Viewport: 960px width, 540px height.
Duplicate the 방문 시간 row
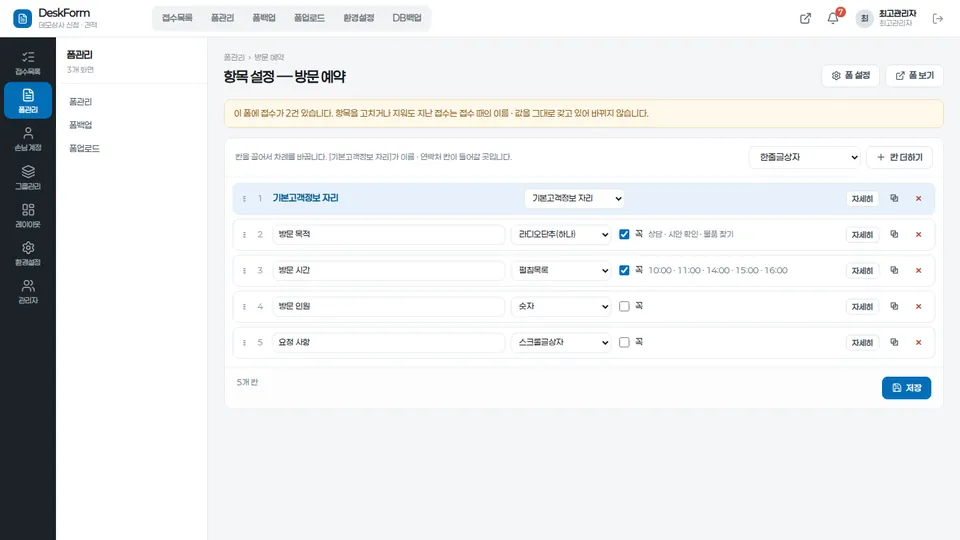point(894,270)
